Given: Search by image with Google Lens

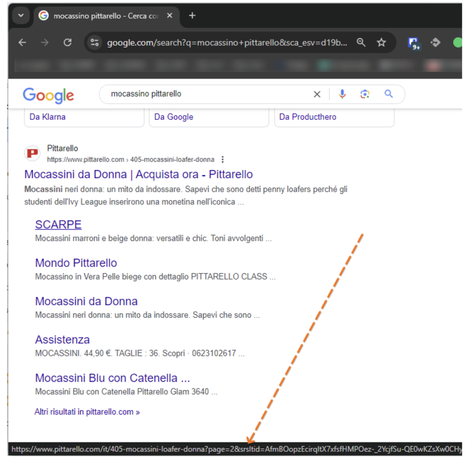Looking at the screenshot, I should 365,94.
